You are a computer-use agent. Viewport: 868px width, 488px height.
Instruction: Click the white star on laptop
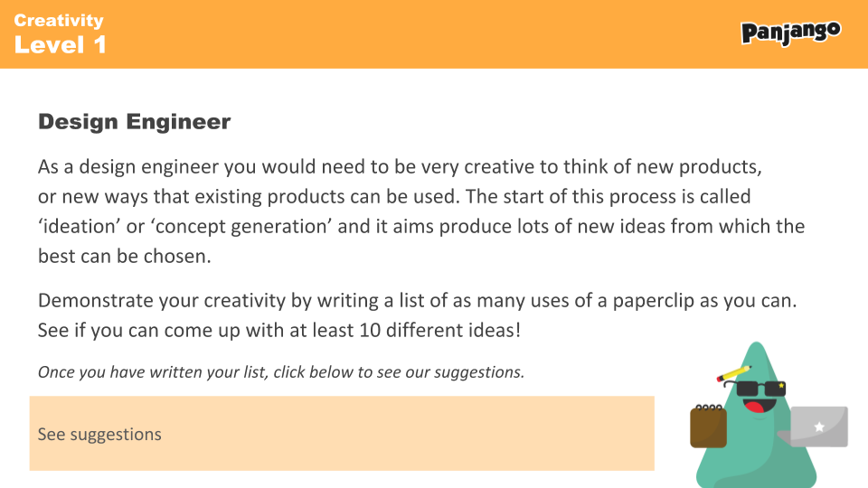pos(819,427)
